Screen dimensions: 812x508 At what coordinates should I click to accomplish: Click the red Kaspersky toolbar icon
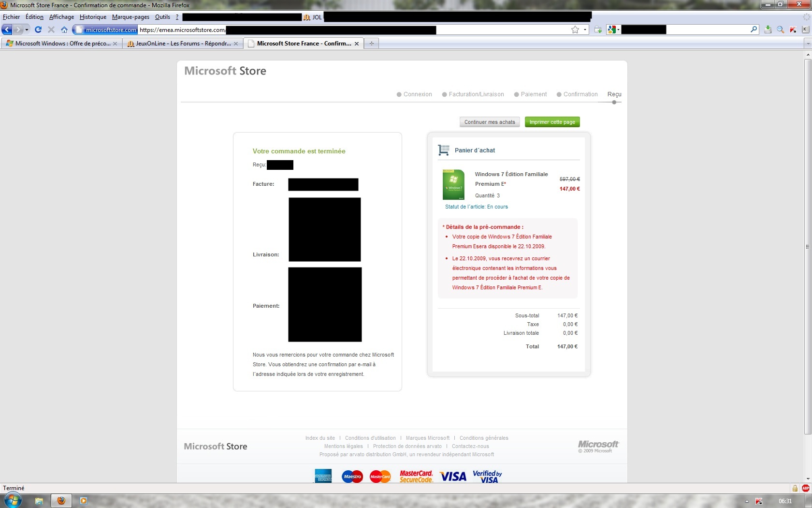click(793, 30)
